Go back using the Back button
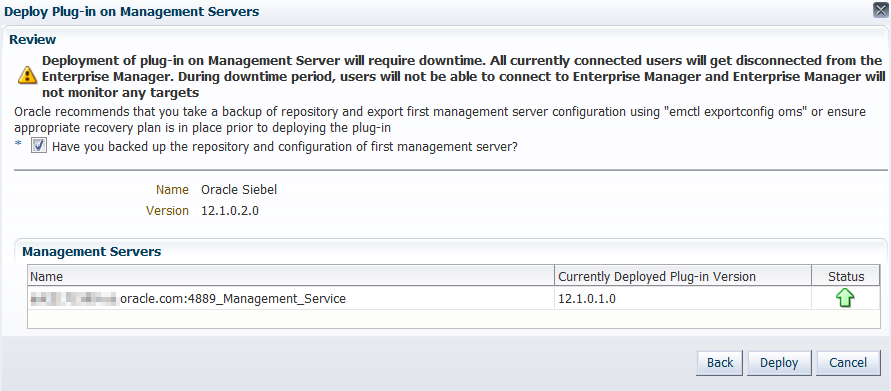The image size is (891, 391). tap(720, 363)
